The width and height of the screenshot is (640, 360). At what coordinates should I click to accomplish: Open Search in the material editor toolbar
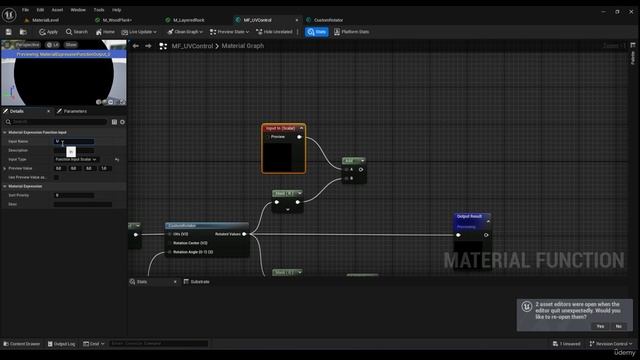coord(77,32)
